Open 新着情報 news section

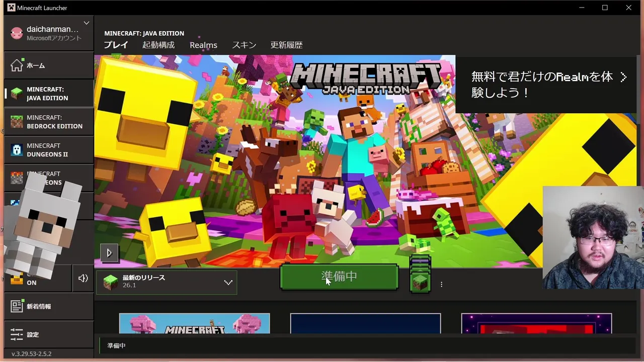tap(49, 306)
